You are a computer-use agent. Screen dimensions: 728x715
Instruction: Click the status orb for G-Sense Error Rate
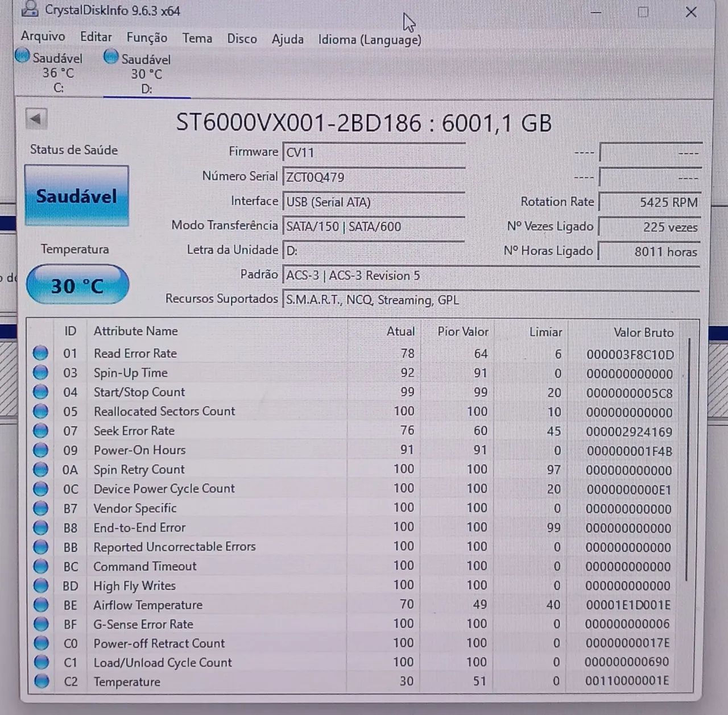tap(41, 624)
